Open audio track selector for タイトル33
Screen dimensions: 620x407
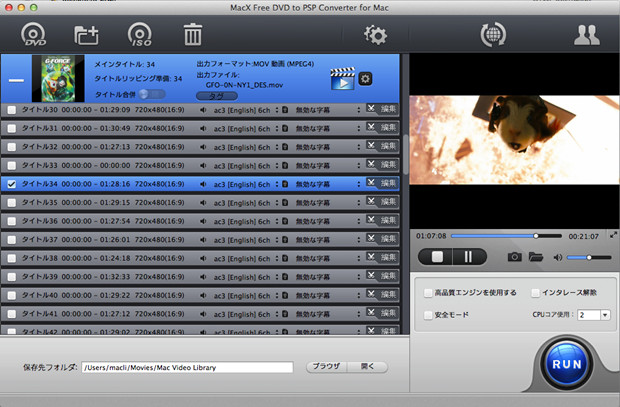[x=277, y=165]
